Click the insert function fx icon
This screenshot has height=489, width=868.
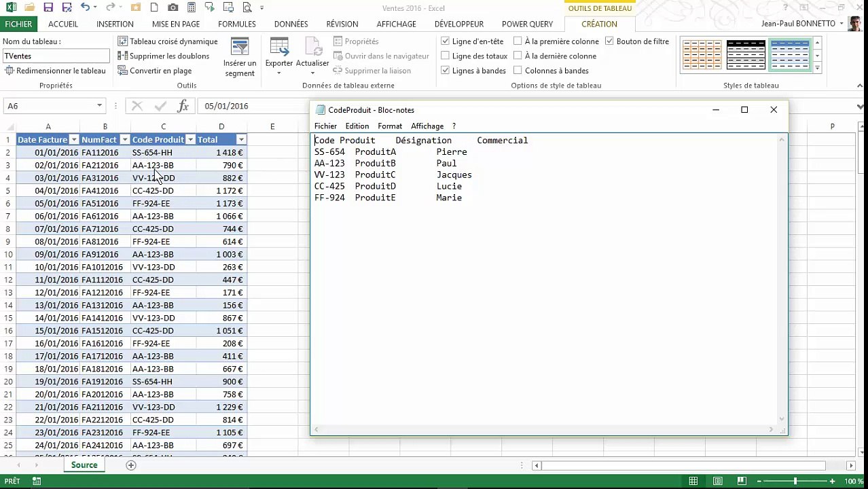(183, 106)
